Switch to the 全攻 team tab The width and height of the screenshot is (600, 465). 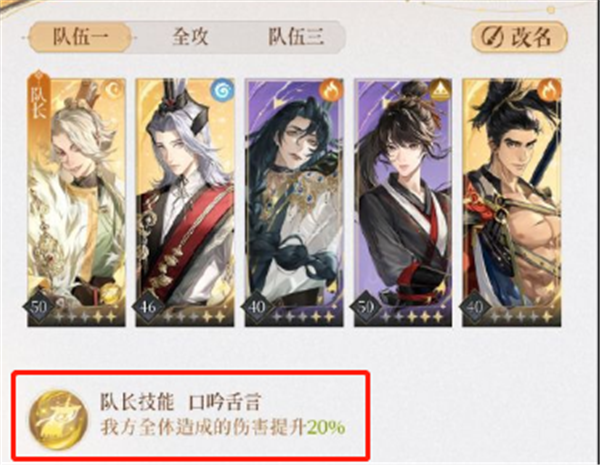pos(190,37)
